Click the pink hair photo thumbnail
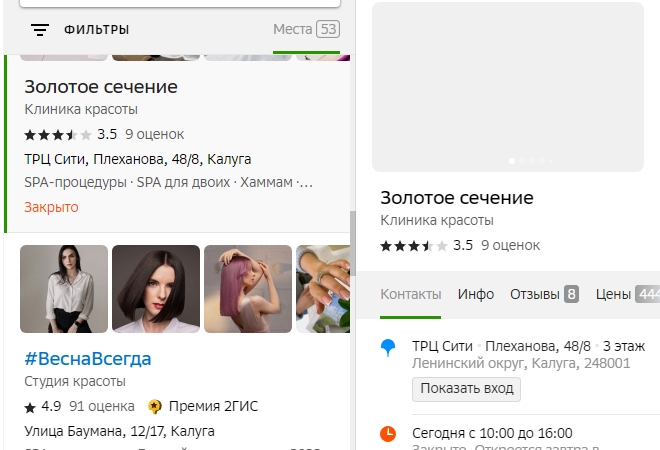660x450 pixels. (x=248, y=289)
